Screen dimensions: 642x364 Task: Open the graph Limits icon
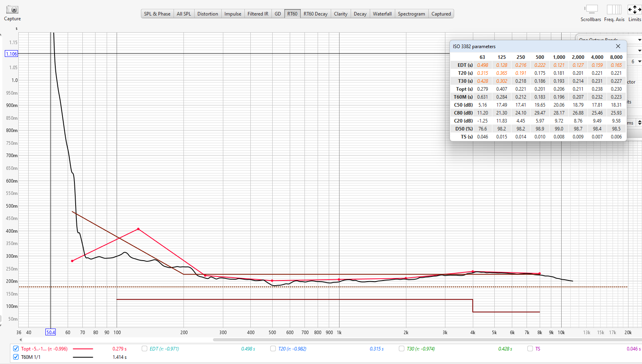634,10
